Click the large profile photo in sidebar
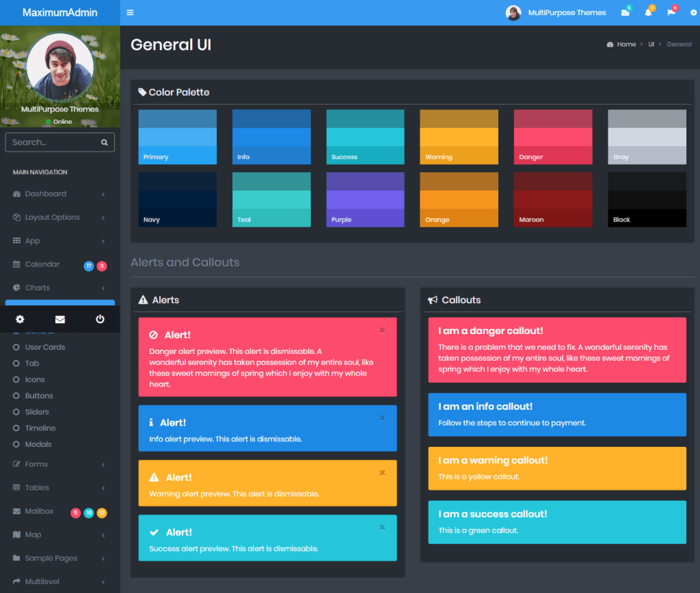700x593 pixels. click(60, 66)
